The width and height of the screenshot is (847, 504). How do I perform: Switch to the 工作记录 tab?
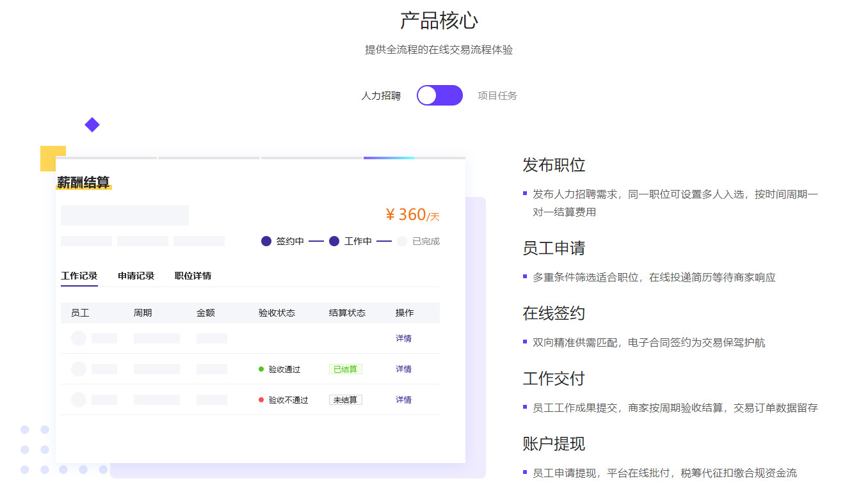tap(79, 276)
